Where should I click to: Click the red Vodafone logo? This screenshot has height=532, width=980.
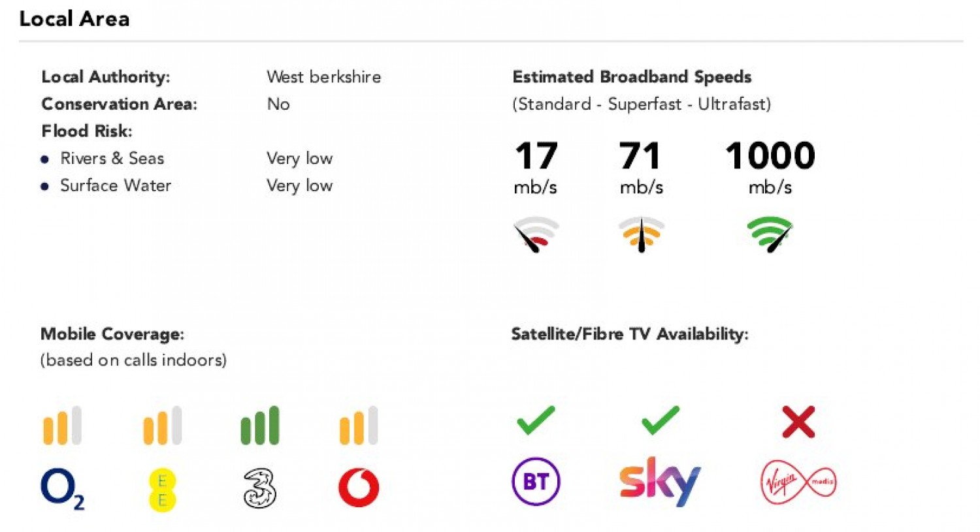pos(359,488)
